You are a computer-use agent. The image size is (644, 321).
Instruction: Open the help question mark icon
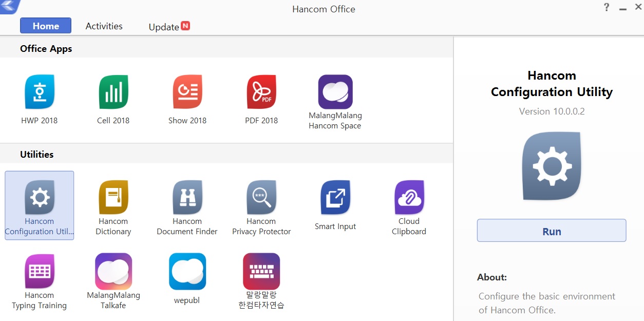[x=607, y=7]
